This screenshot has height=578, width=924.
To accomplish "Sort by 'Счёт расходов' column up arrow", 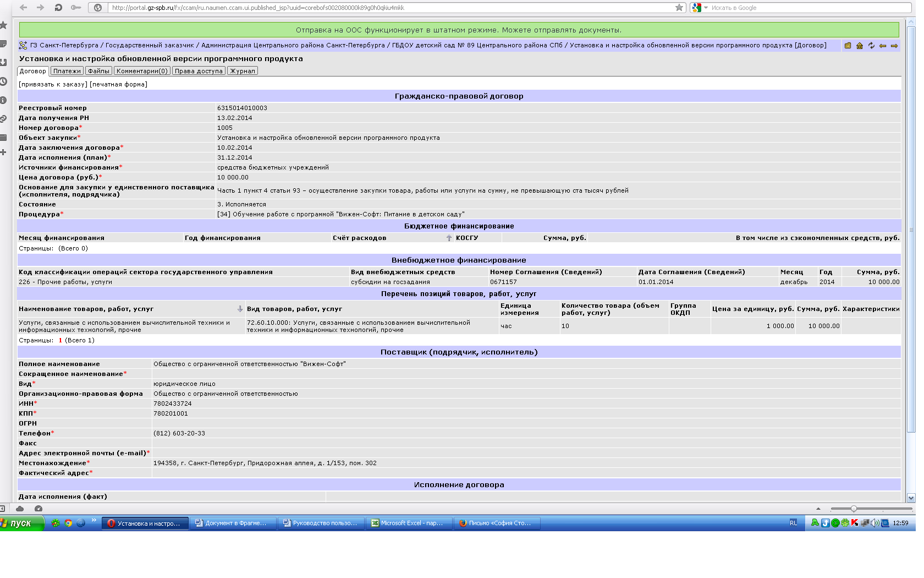I will point(449,238).
